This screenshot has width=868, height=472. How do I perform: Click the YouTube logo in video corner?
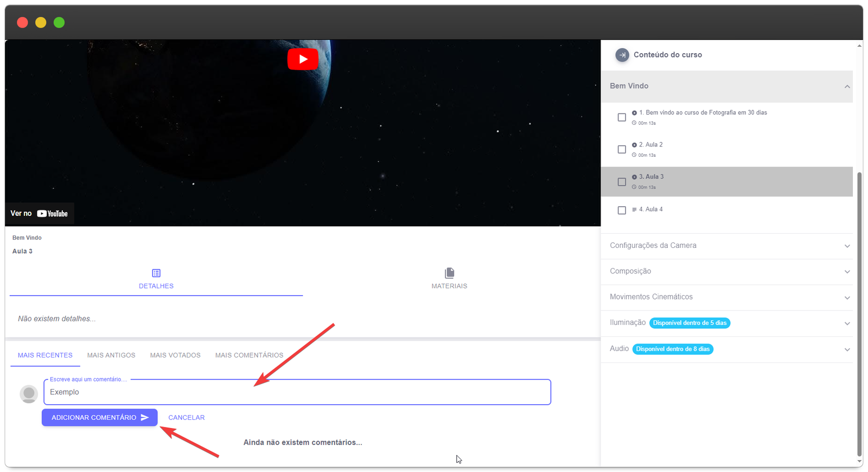52,214
